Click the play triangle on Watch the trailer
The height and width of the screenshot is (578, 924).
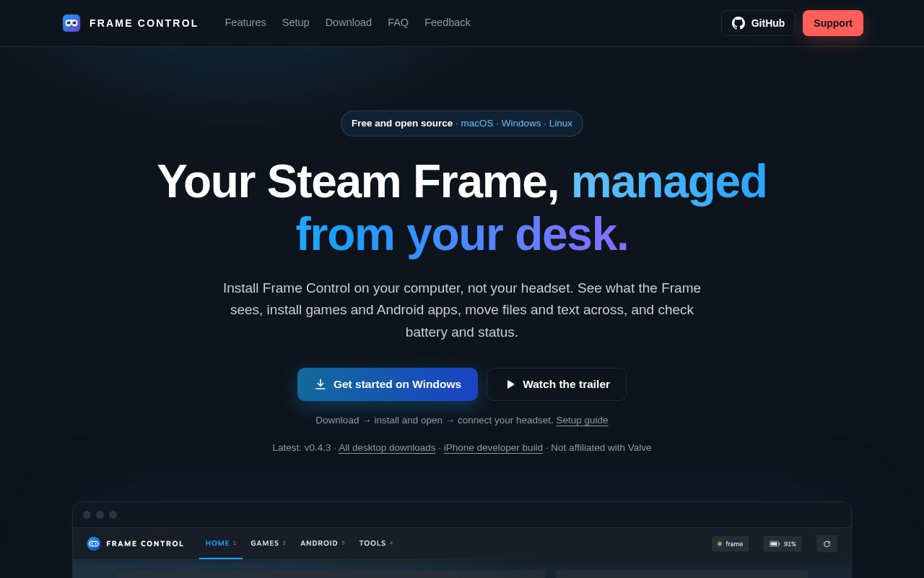[510, 384]
